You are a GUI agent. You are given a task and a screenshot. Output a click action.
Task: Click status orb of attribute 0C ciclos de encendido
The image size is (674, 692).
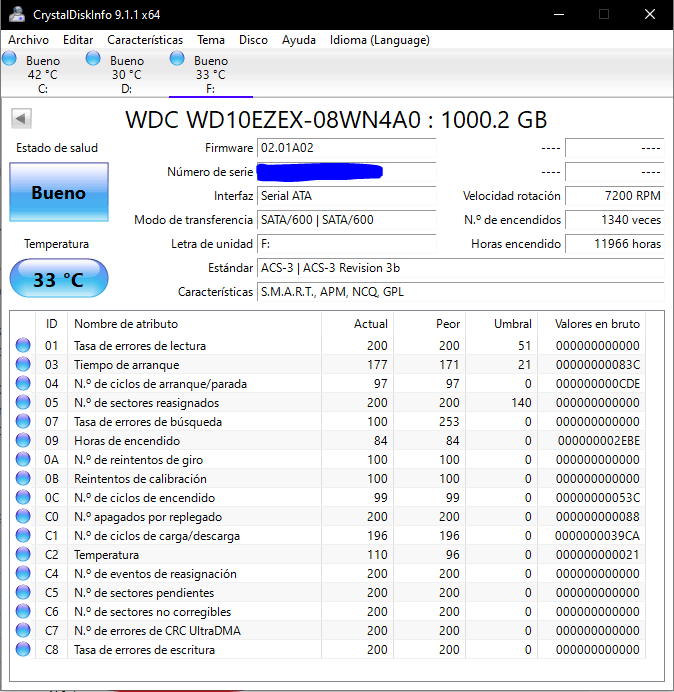23,497
